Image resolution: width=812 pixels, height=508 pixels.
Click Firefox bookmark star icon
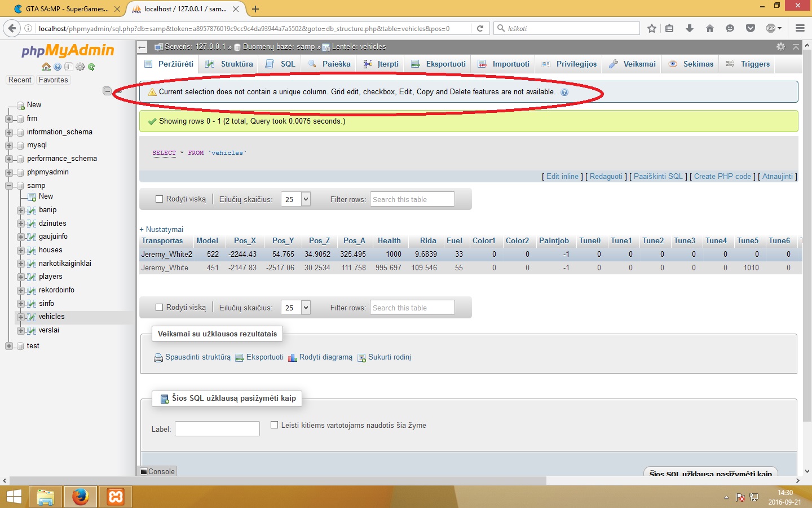pyautogui.click(x=652, y=28)
